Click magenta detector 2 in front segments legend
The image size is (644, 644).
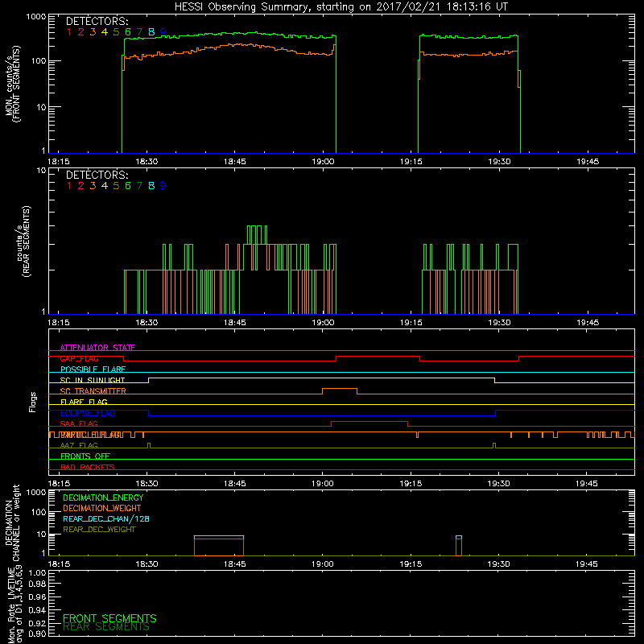[81, 32]
